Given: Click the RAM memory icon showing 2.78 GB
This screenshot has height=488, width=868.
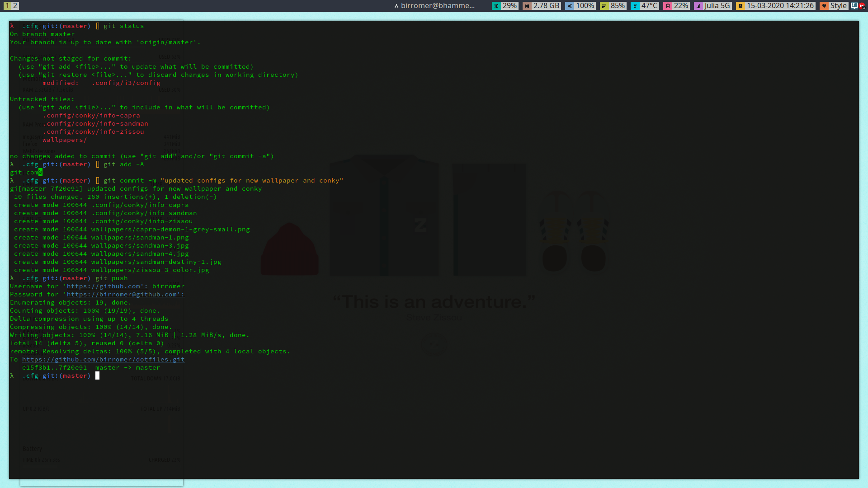Looking at the screenshot, I should point(527,6).
